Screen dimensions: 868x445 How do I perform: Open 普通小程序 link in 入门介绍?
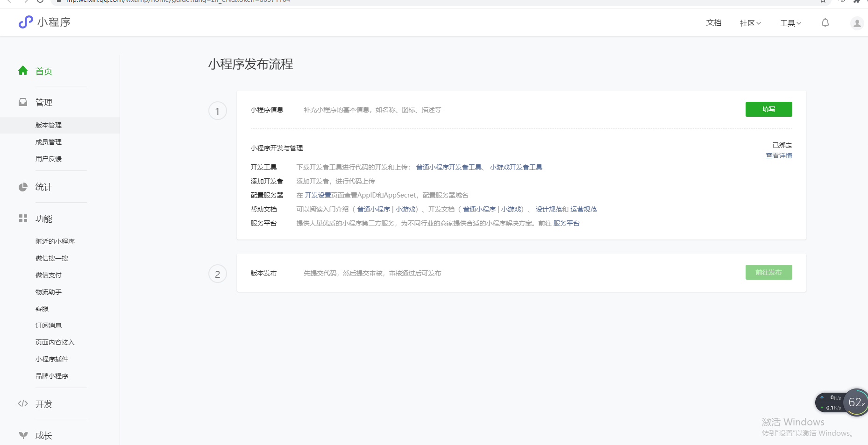coord(374,209)
